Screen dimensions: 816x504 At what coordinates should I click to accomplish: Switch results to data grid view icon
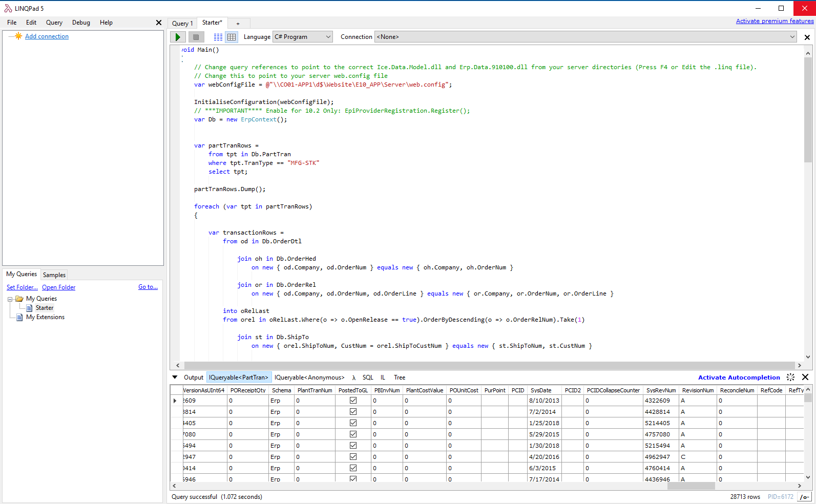pos(232,37)
